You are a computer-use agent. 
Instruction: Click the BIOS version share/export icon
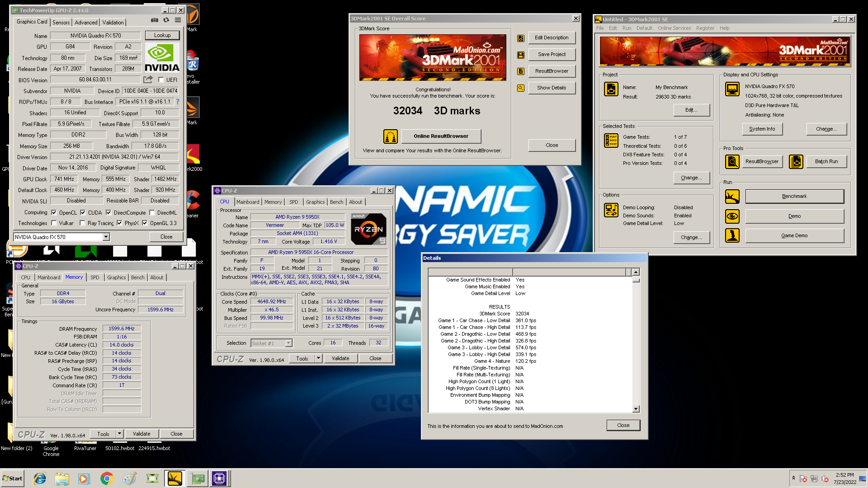point(148,80)
